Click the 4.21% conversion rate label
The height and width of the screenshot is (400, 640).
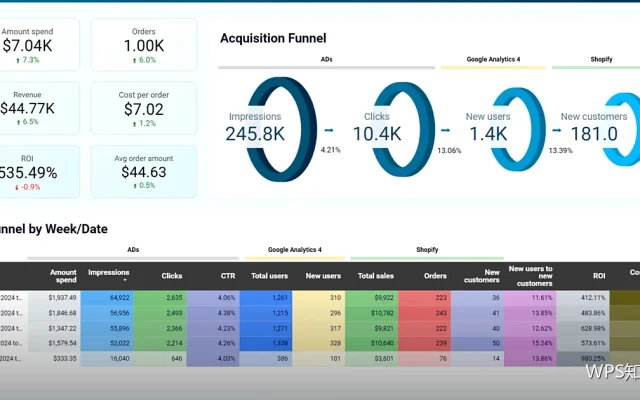click(330, 150)
